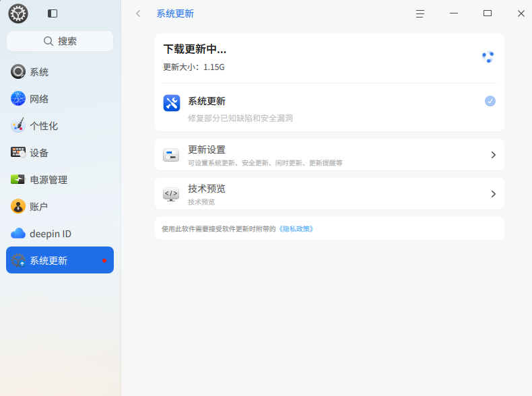The height and width of the screenshot is (396, 532).
Task: Click the 下载更新中... heading
Action: click(x=195, y=49)
